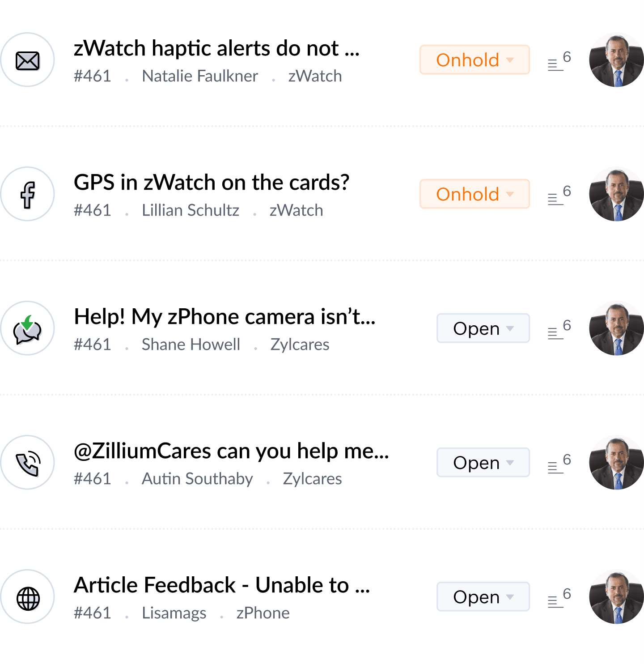Click contact name Natalie Faulkner

pyautogui.click(x=200, y=77)
